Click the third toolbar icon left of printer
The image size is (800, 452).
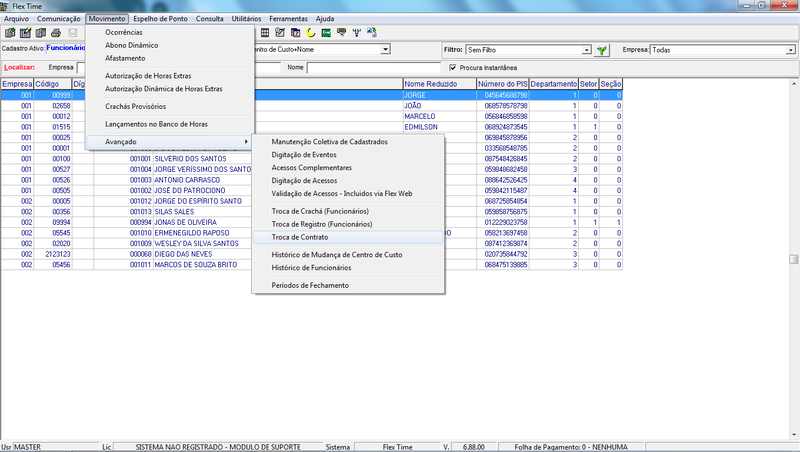[x=40, y=33]
